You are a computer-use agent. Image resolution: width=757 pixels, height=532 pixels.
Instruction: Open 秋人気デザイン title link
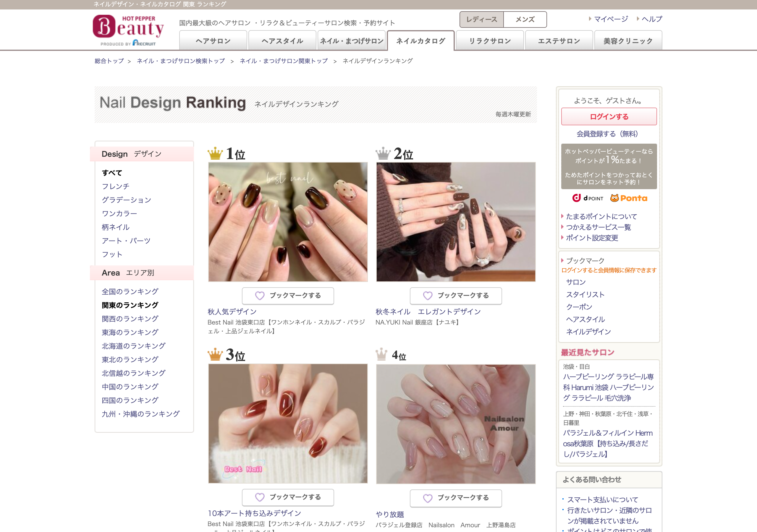[232, 312]
